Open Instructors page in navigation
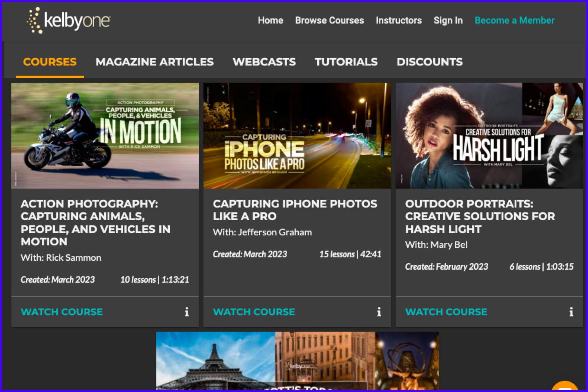The width and height of the screenshot is (588, 392). point(399,20)
